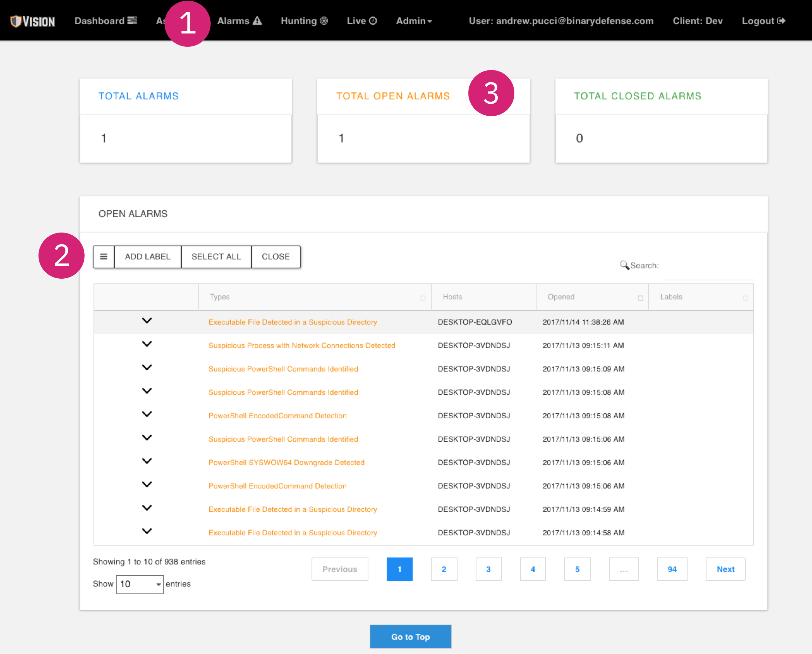The height and width of the screenshot is (654, 812).
Task: Expand the 09:15:09 AM PowerShell Commands row
Action: [x=147, y=367]
